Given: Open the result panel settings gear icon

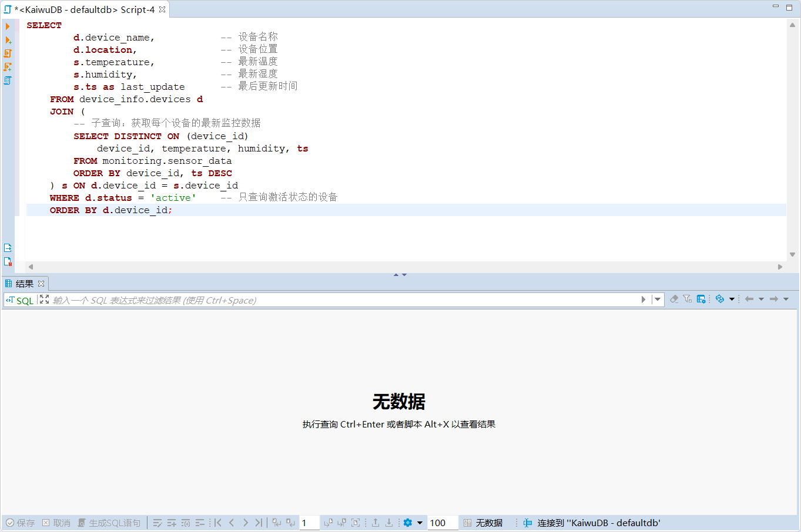Looking at the screenshot, I should (x=407, y=523).
